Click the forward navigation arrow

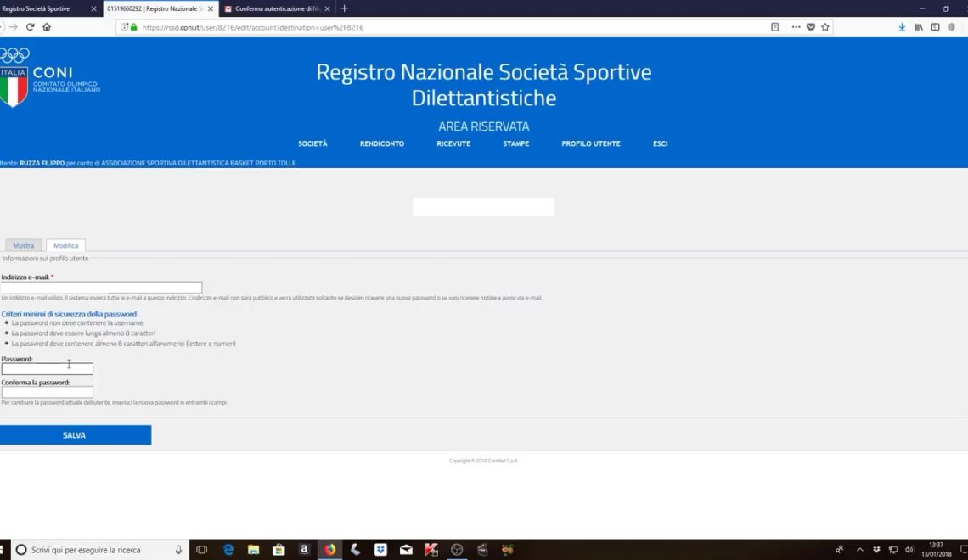point(14,27)
